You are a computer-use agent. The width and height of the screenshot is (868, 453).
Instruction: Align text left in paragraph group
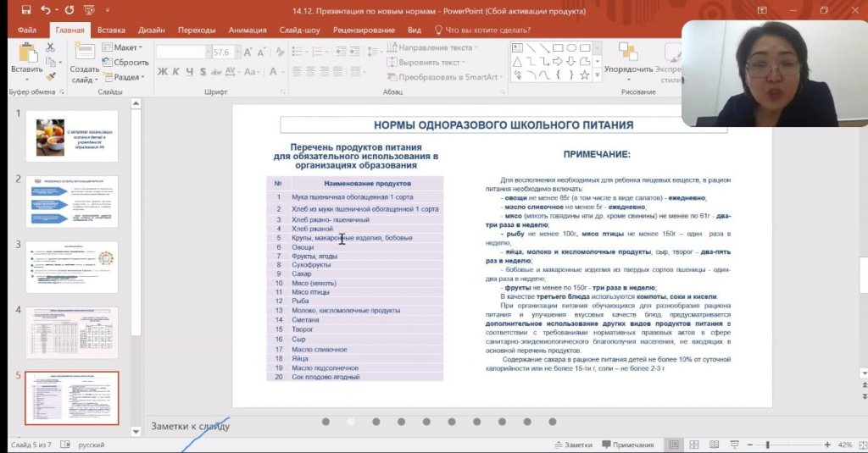click(298, 71)
